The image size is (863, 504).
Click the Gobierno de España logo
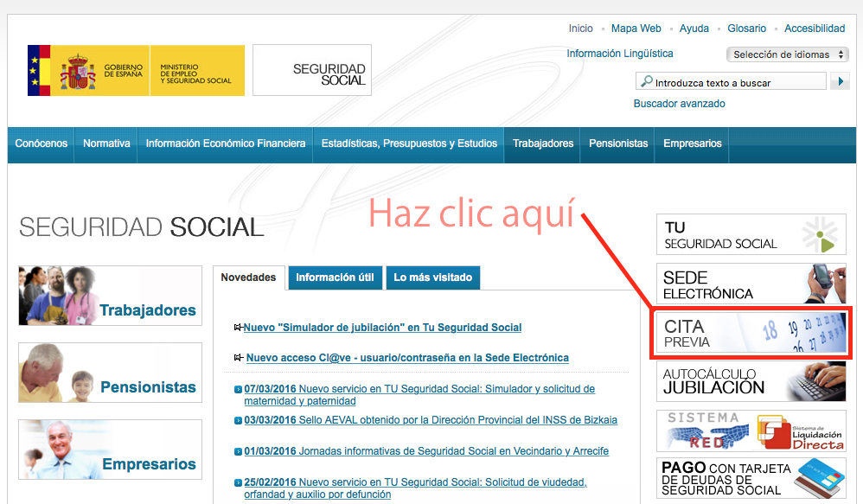pyautogui.click(x=88, y=70)
